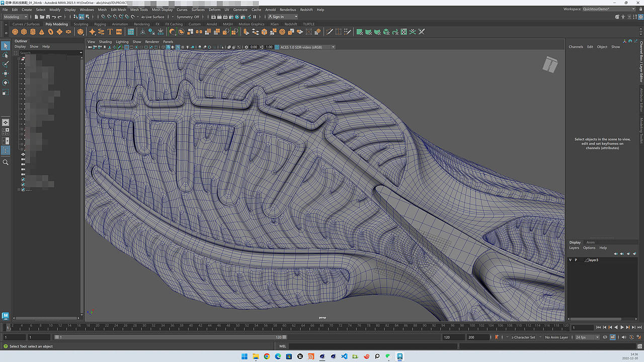Toggle select by object type mode icon

tap(81, 17)
